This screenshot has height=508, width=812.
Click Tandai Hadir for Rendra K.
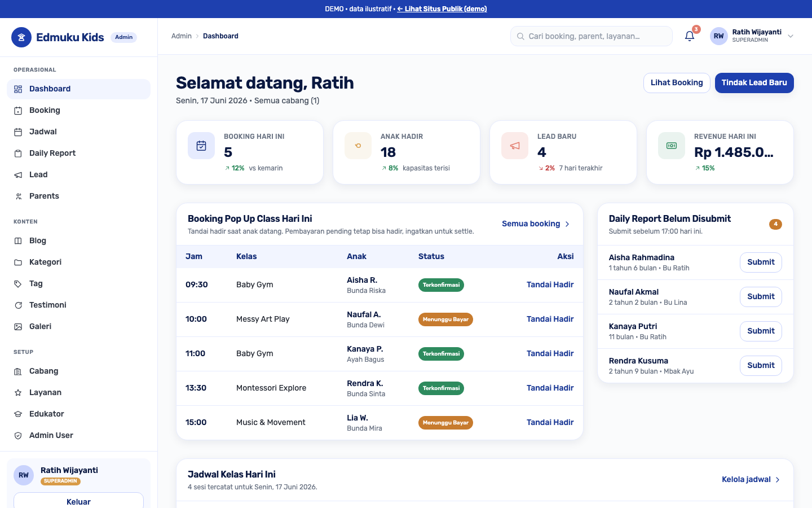click(550, 388)
